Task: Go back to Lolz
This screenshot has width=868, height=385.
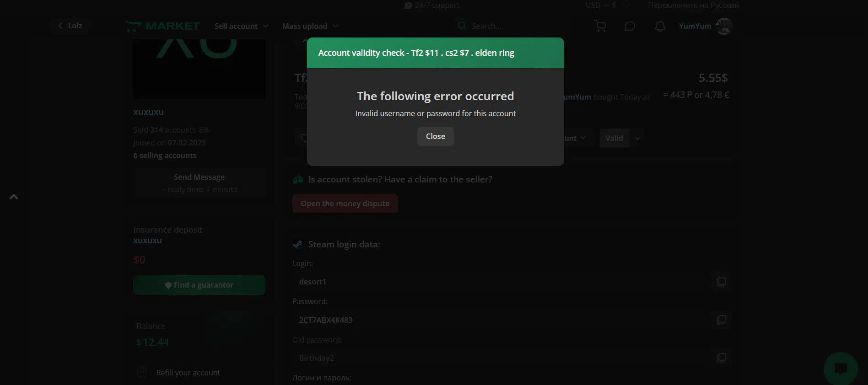Action: [70, 26]
